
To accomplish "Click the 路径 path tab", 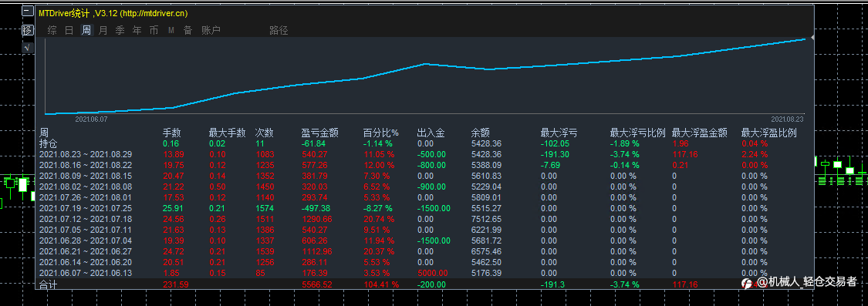I will 279,30.
